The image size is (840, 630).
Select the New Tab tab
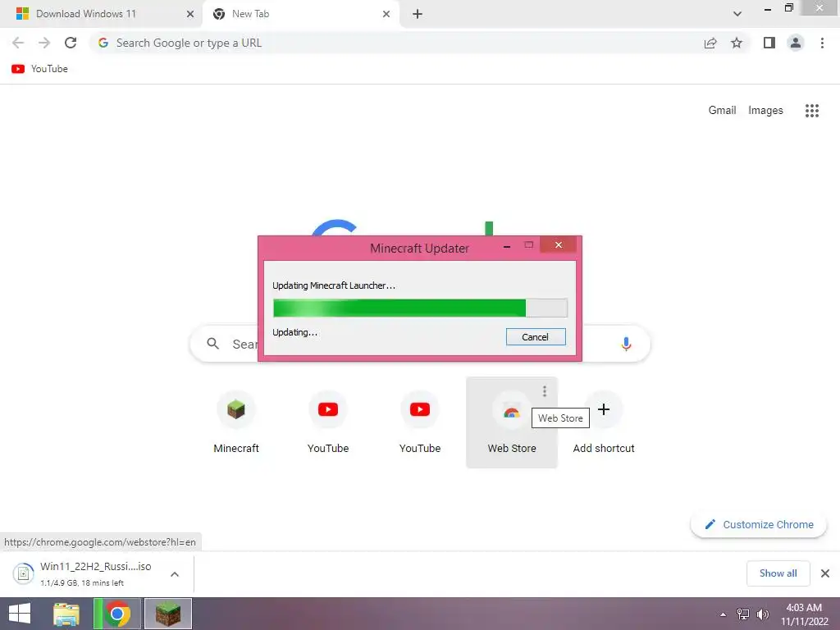pyautogui.click(x=300, y=14)
